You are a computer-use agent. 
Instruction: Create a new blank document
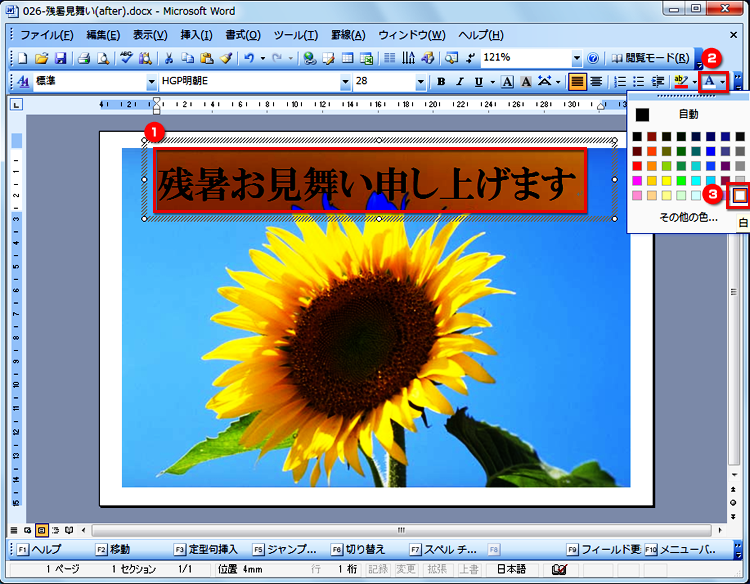(x=22, y=58)
